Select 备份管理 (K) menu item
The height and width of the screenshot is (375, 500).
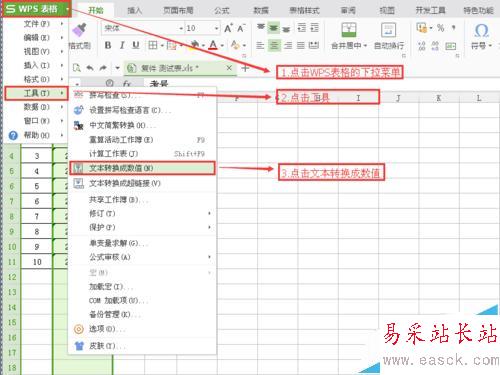point(142,314)
